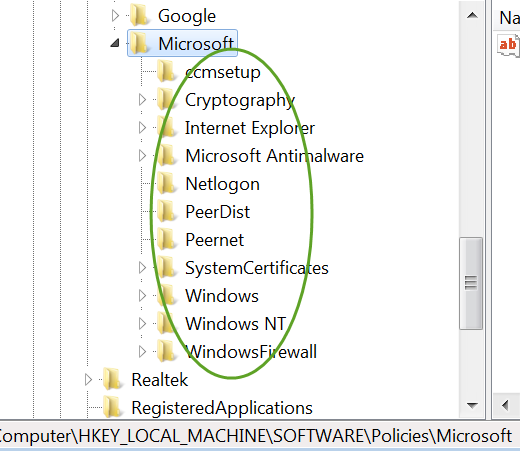Click the RegisteredApplications folder icon

[112, 407]
